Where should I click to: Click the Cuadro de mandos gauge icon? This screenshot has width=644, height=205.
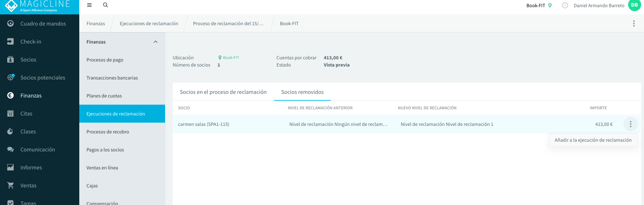10,23
